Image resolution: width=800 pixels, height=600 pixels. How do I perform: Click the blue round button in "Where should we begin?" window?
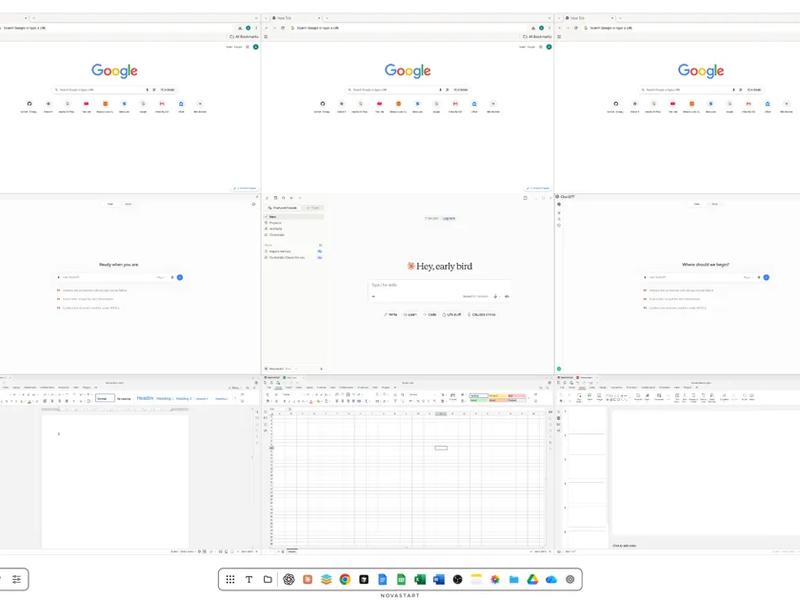pos(766,278)
